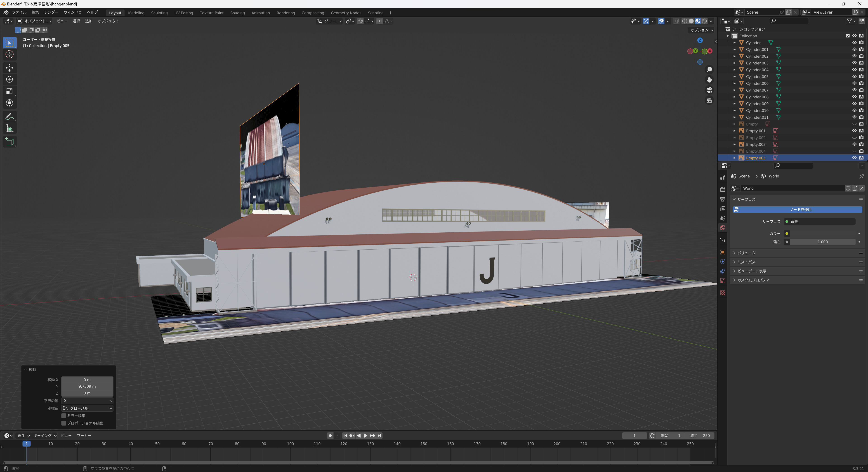This screenshot has height=472, width=868.
Task: Switch to the Modeling workspace tab
Action: tap(136, 13)
